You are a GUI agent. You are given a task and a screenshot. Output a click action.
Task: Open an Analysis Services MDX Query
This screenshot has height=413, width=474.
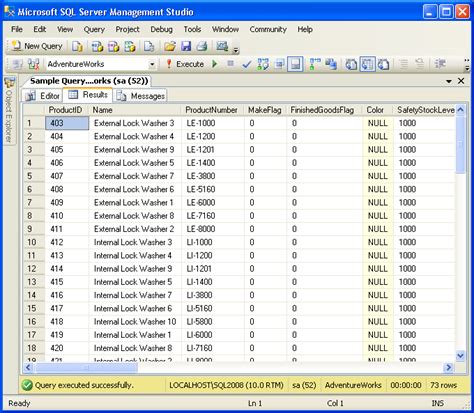pyautogui.click(x=97, y=47)
